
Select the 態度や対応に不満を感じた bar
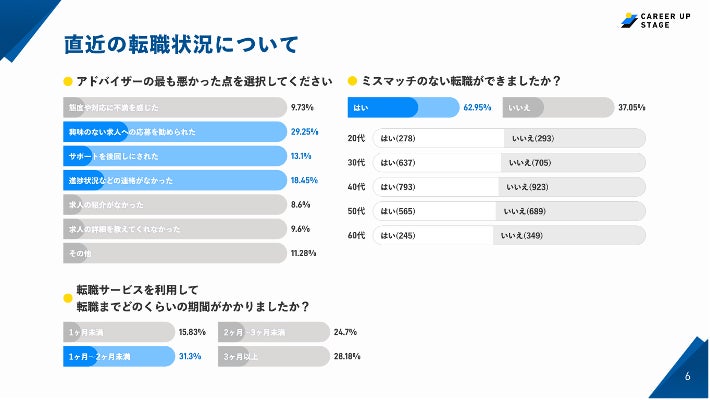(x=170, y=106)
